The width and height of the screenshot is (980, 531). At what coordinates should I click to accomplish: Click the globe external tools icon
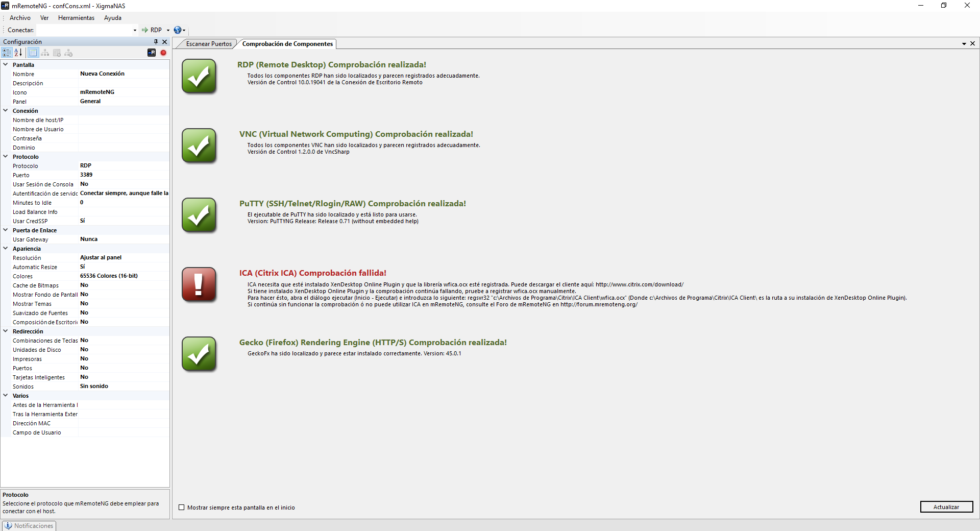point(177,30)
